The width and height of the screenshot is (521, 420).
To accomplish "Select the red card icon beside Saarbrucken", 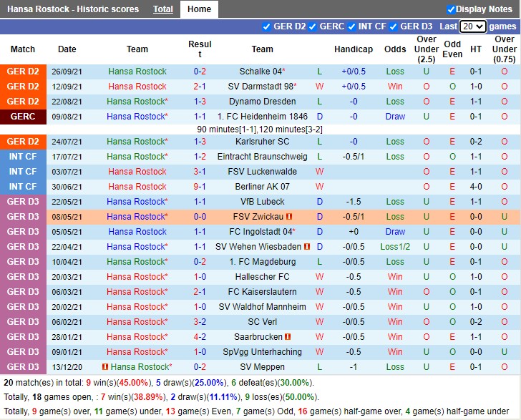I will click(x=288, y=337).
